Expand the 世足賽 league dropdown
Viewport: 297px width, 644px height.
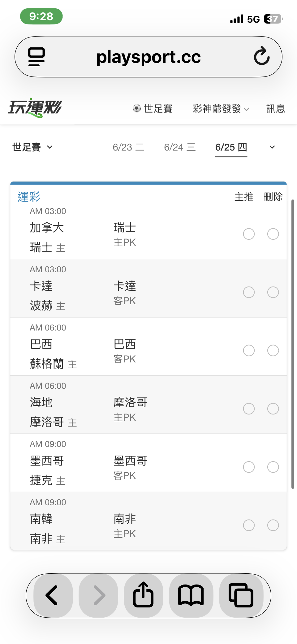[x=32, y=147]
